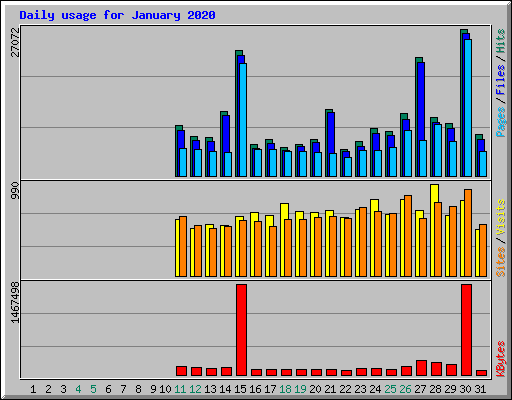Select the tall red KBytes bar for day 15
Image resolution: width=512 pixels, height=400 pixels.
242,330
